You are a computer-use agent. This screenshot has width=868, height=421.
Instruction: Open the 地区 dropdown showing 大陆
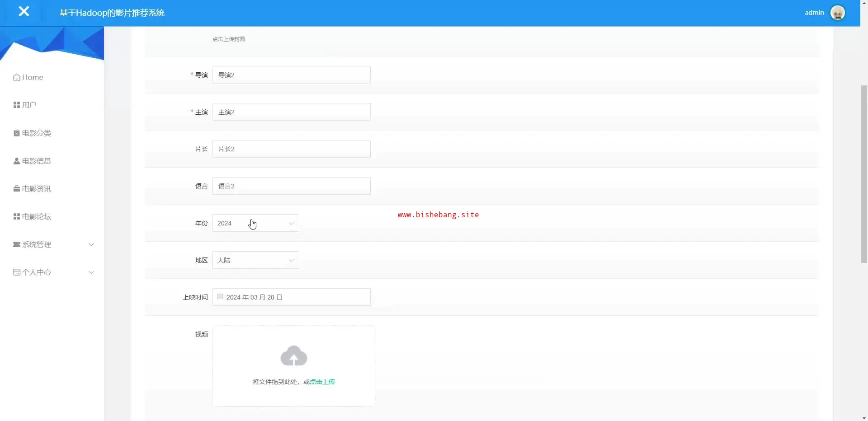click(256, 260)
